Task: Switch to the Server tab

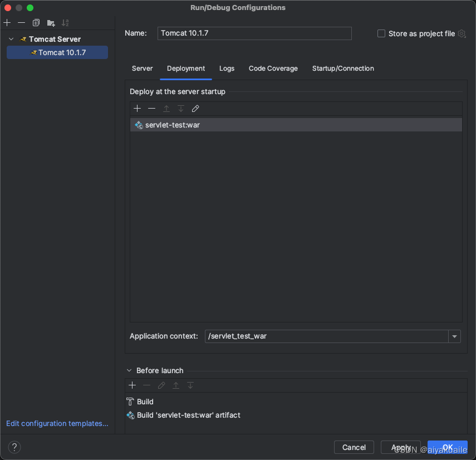Action: 142,68
